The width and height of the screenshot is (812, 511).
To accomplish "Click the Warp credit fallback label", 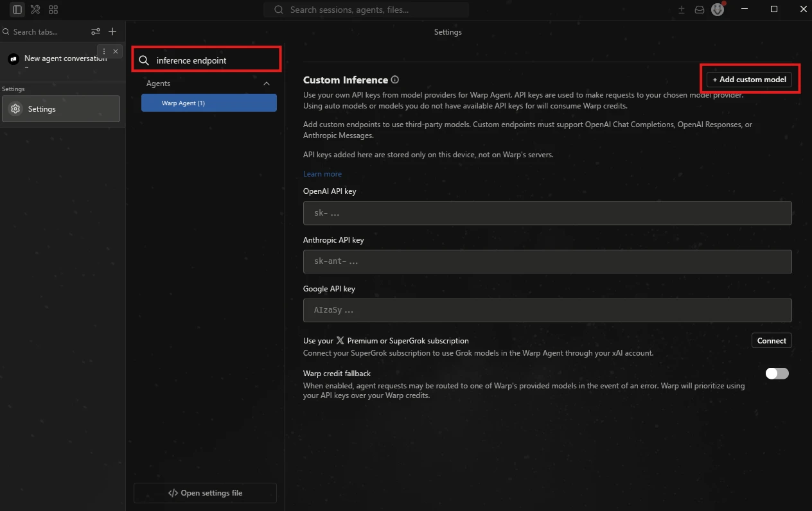I will click(x=337, y=374).
